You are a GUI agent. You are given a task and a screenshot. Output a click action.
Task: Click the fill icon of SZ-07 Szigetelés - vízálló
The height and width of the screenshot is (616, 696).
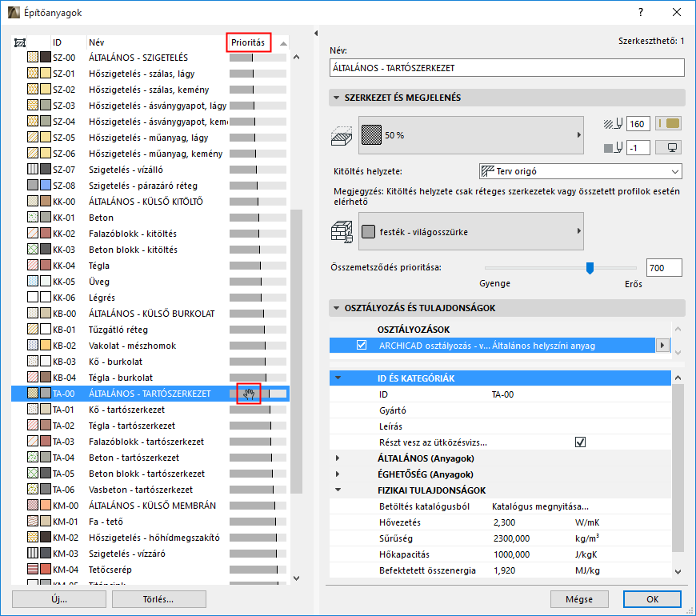33,170
